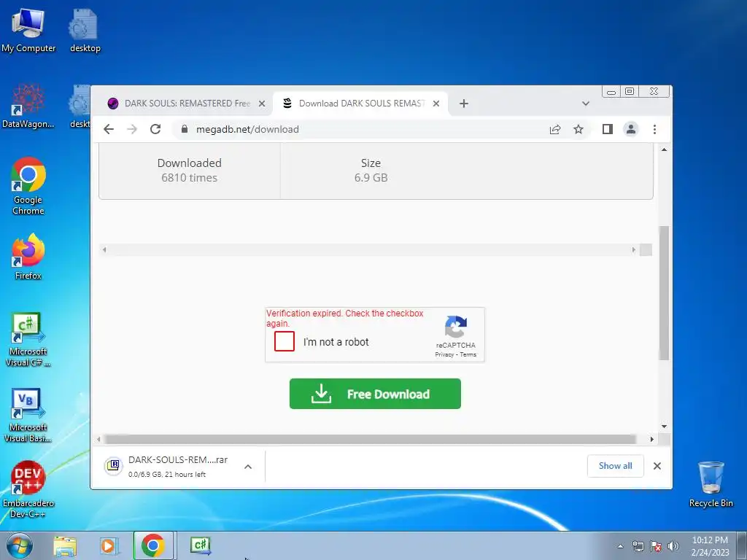Expand download item options chevron
This screenshot has width=747, height=560.
click(x=248, y=467)
